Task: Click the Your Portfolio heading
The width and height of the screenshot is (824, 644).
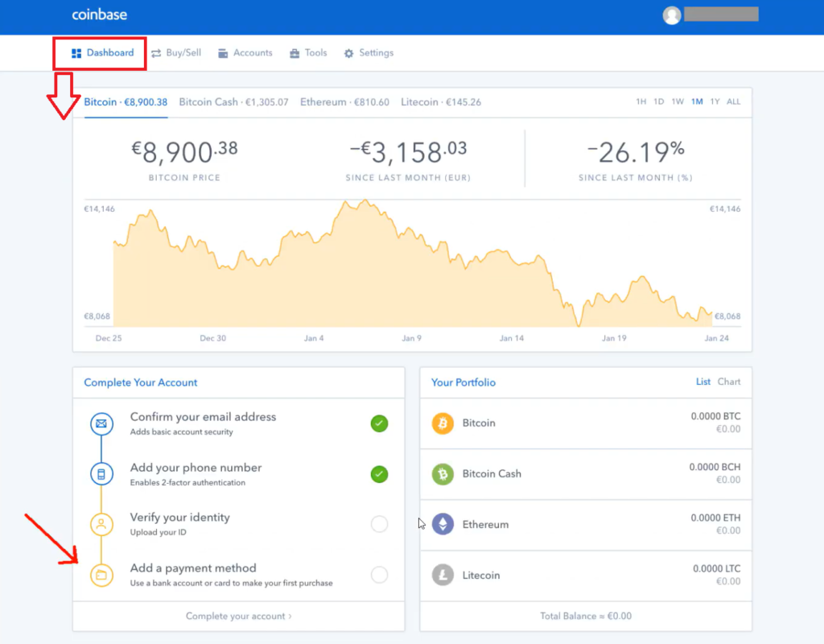Action: [463, 382]
